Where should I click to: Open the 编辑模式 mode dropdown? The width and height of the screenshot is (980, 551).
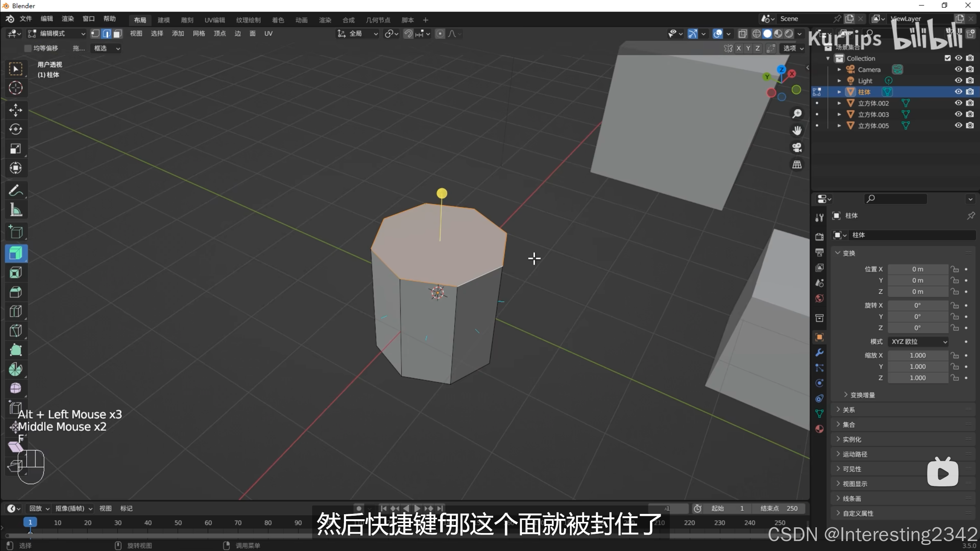[57, 34]
